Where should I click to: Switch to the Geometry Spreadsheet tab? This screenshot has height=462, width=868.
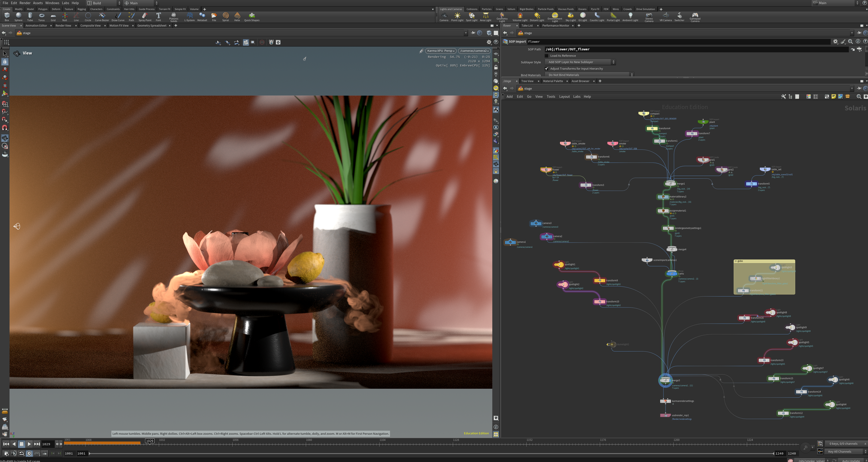point(152,26)
